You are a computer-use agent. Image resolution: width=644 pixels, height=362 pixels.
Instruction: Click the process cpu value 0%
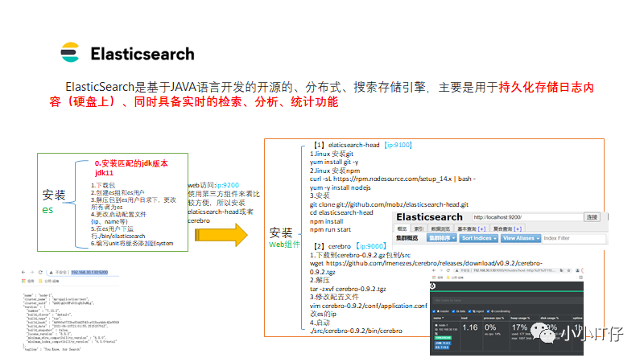click(490, 327)
